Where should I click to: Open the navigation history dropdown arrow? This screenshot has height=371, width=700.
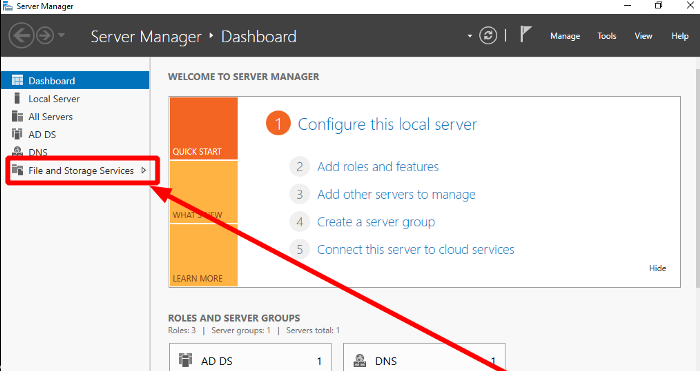click(62, 35)
